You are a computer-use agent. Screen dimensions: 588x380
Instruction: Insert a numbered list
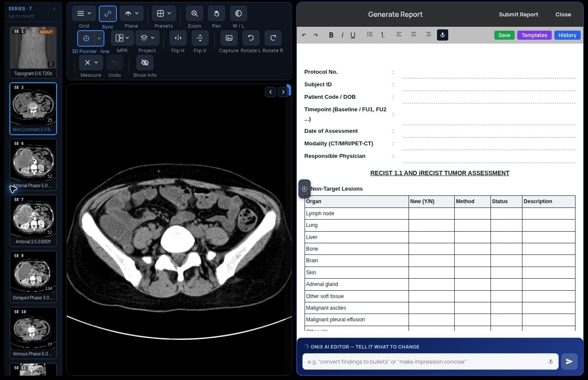tap(383, 35)
